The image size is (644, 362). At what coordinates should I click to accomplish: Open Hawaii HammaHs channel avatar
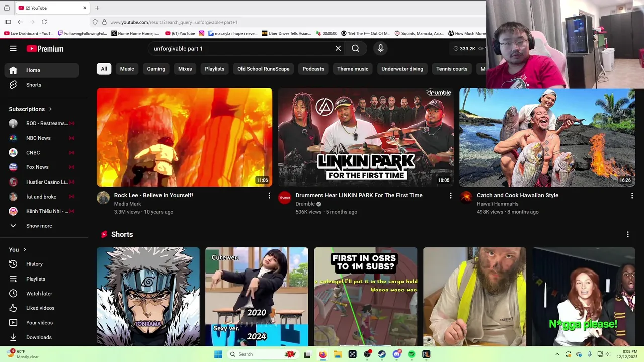click(x=466, y=198)
